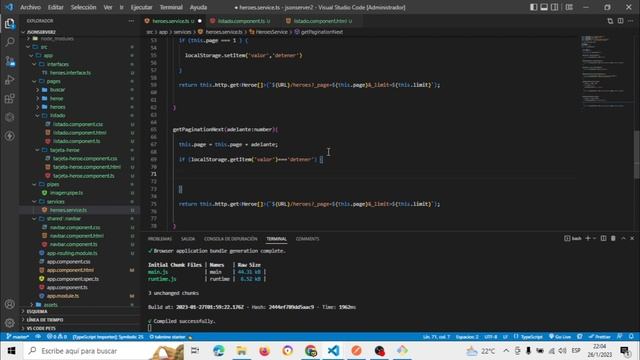The height and width of the screenshot is (360, 640).
Task: Click the split editor icon
Action: point(620,21)
